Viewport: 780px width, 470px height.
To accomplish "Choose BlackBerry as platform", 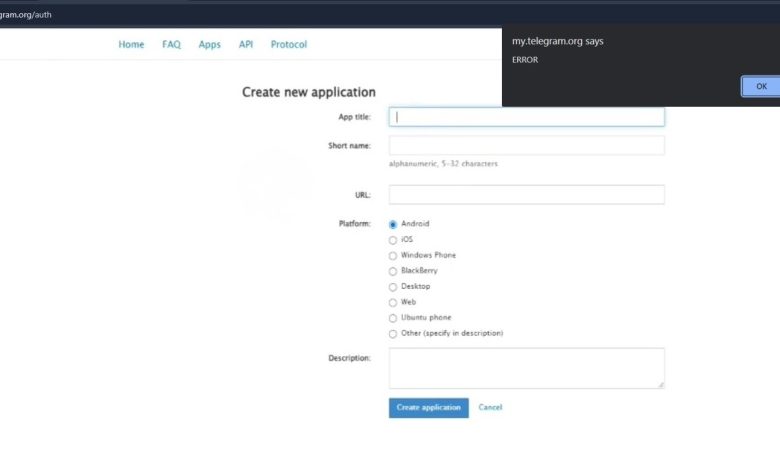I will [x=393, y=271].
